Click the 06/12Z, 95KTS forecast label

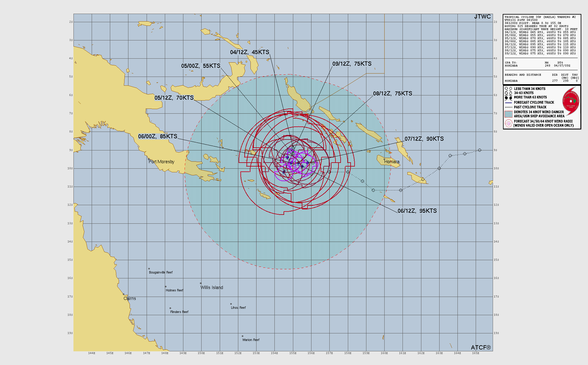click(x=417, y=211)
